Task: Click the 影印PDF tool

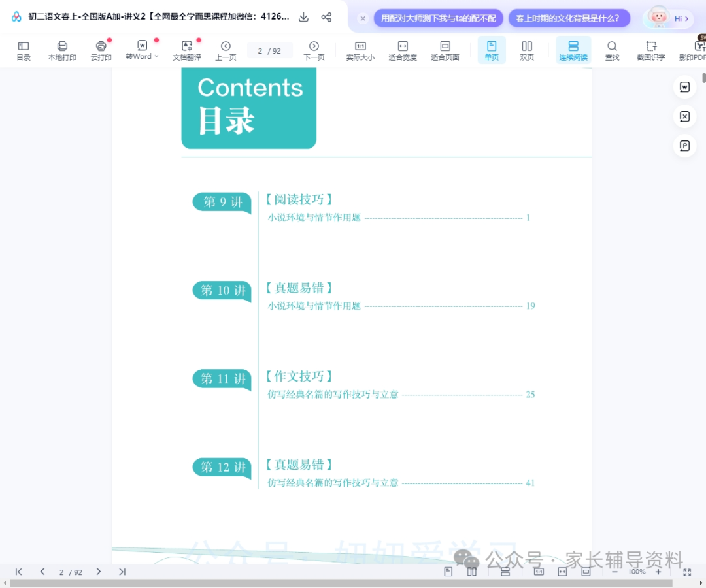Action: pos(692,51)
